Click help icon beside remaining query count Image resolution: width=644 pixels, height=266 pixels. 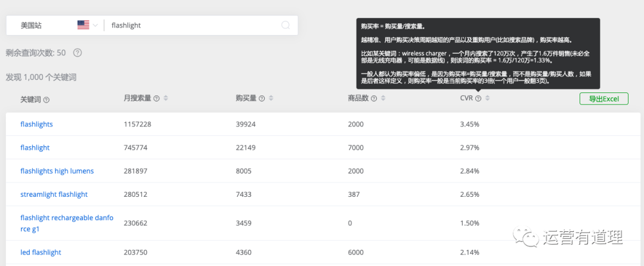point(78,52)
